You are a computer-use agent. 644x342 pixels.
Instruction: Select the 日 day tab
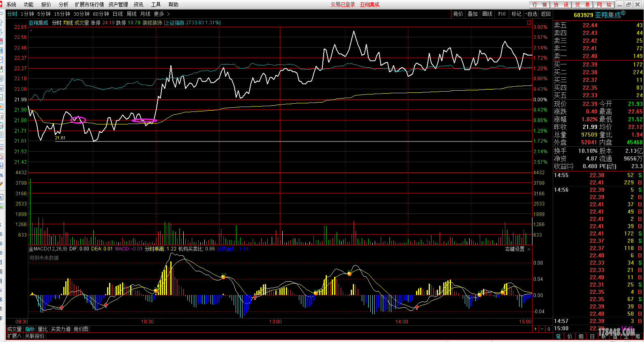(x=592, y=336)
